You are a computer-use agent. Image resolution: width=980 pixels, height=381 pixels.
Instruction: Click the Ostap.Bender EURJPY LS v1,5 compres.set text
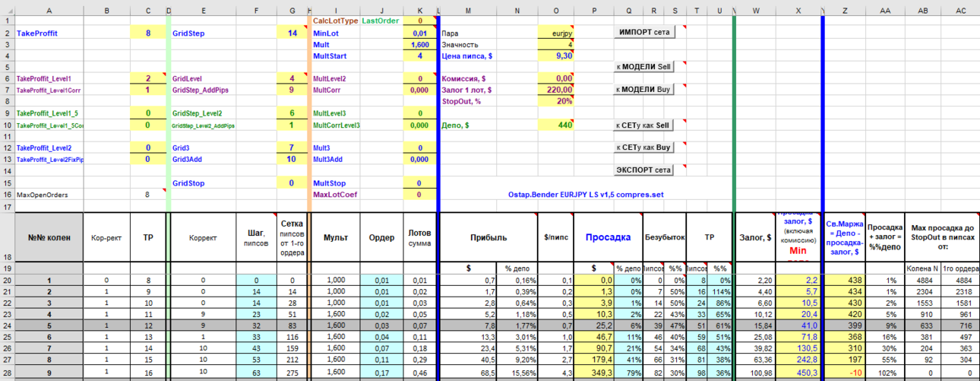click(x=586, y=195)
